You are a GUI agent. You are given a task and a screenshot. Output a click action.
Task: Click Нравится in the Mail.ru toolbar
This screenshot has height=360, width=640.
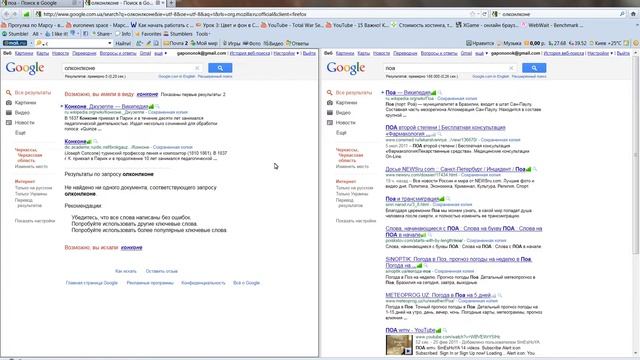click(x=480, y=43)
